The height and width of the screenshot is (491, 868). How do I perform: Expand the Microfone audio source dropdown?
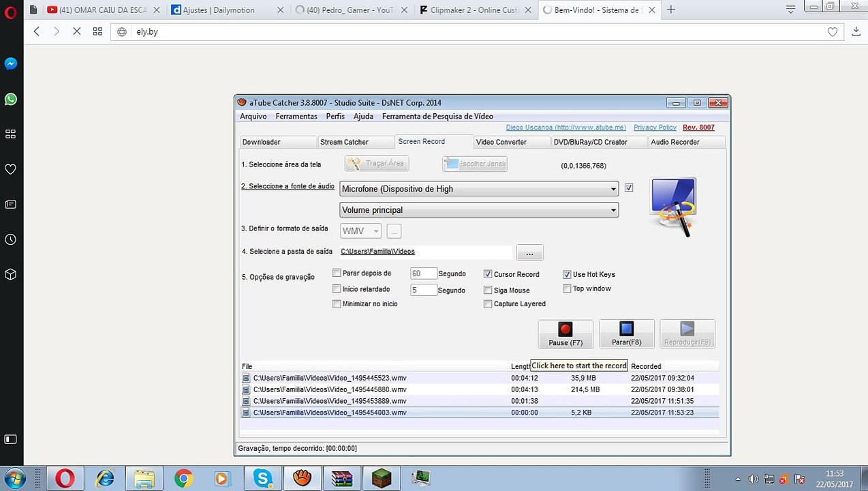click(x=479, y=189)
